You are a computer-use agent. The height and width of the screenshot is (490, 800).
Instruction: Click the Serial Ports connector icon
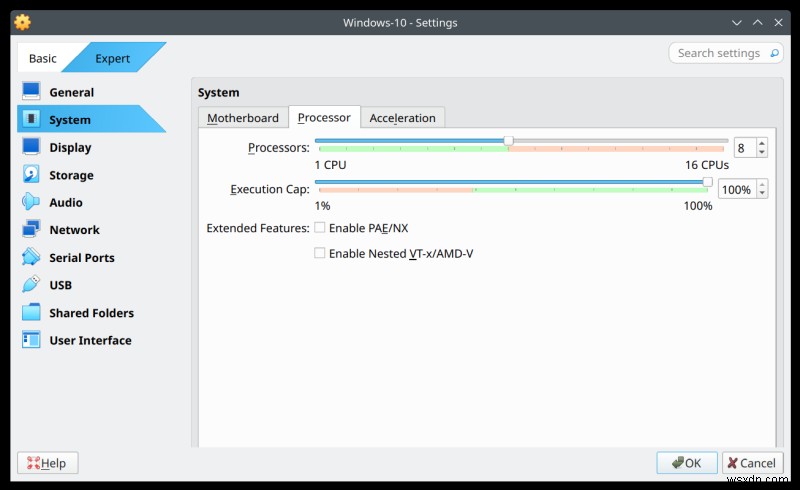pos(31,257)
